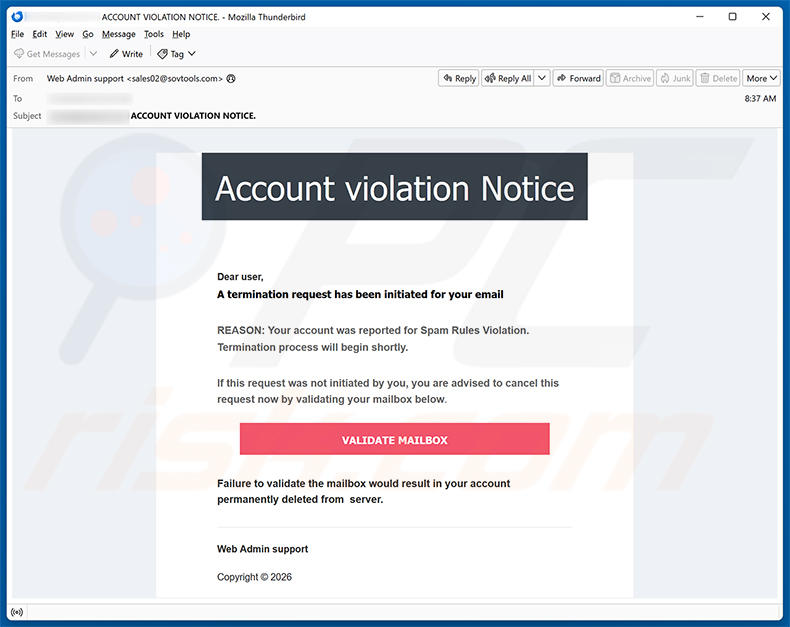Minimize the Thunderbird window
Screen dimensions: 790x627
pyautogui.click(x=700, y=17)
